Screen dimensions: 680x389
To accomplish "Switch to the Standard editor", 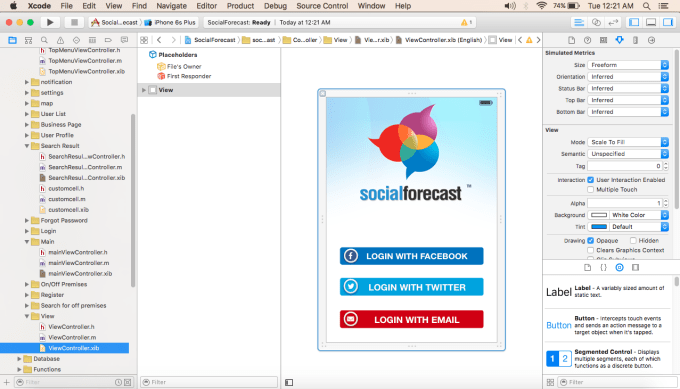I will click(x=579, y=22).
